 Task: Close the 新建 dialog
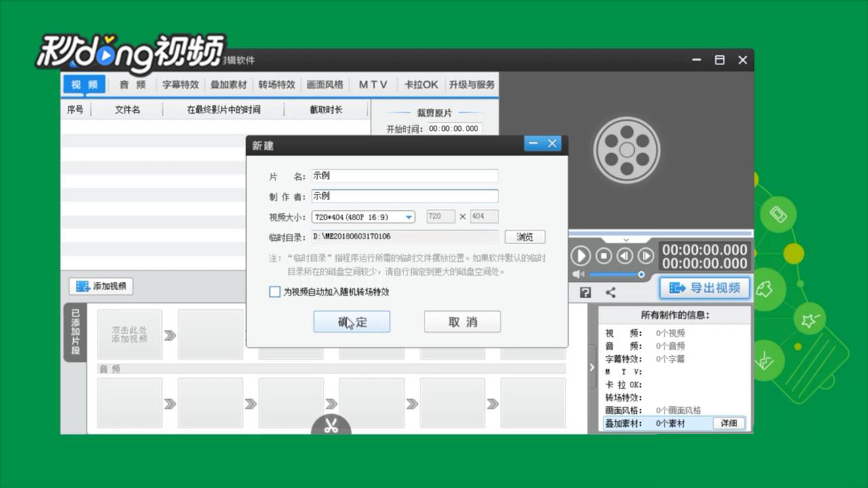coord(552,144)
